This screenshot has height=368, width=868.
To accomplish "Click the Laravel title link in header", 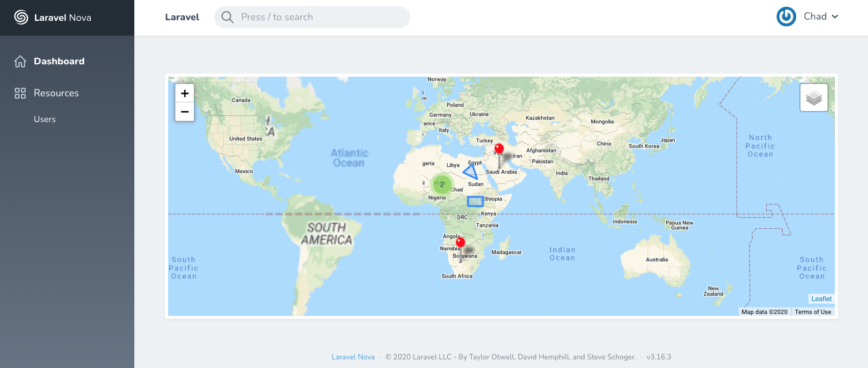I will click(x=182, y=17).
